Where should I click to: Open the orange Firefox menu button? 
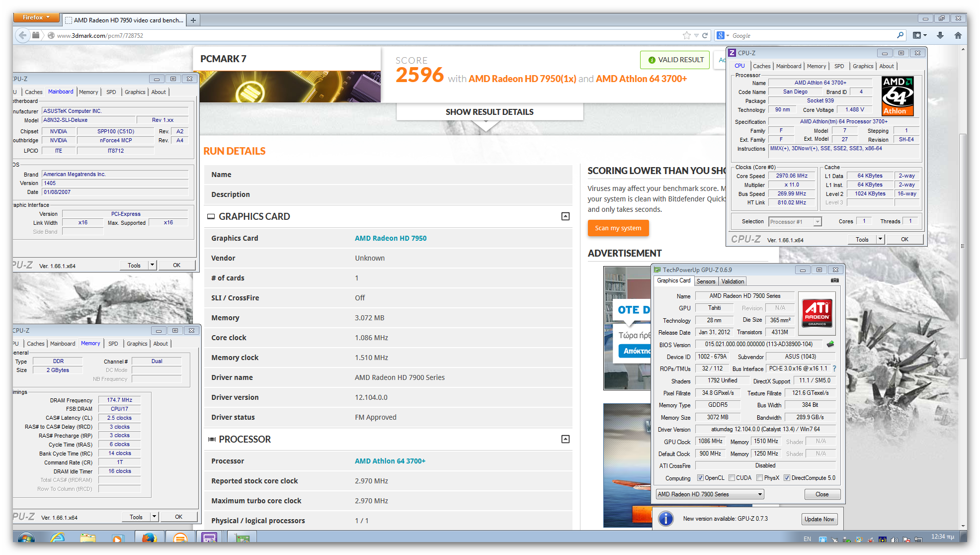point(36,17)
